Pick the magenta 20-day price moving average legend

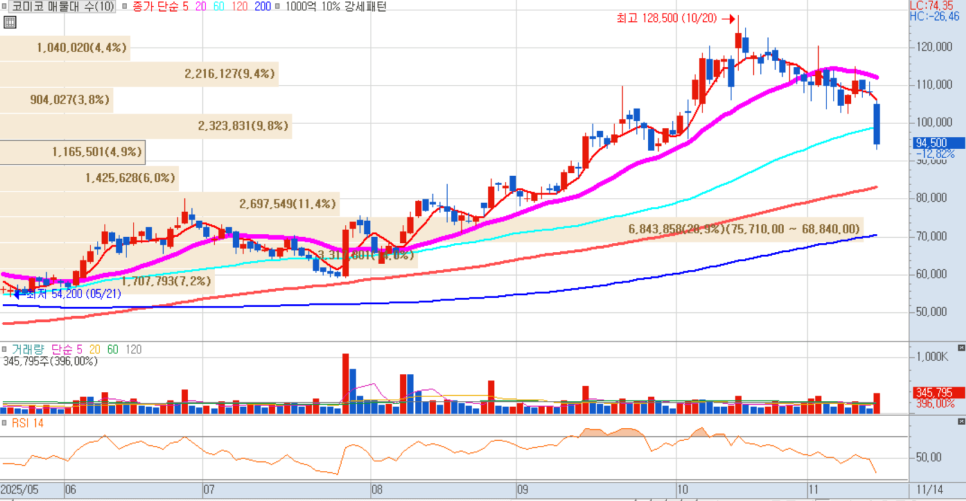201,7
